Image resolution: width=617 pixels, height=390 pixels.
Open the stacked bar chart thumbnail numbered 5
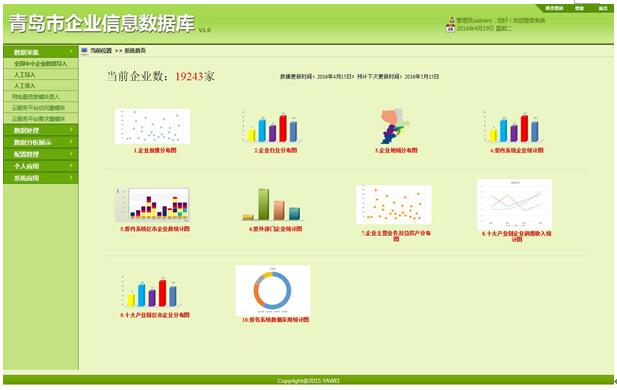coord(152,205)
